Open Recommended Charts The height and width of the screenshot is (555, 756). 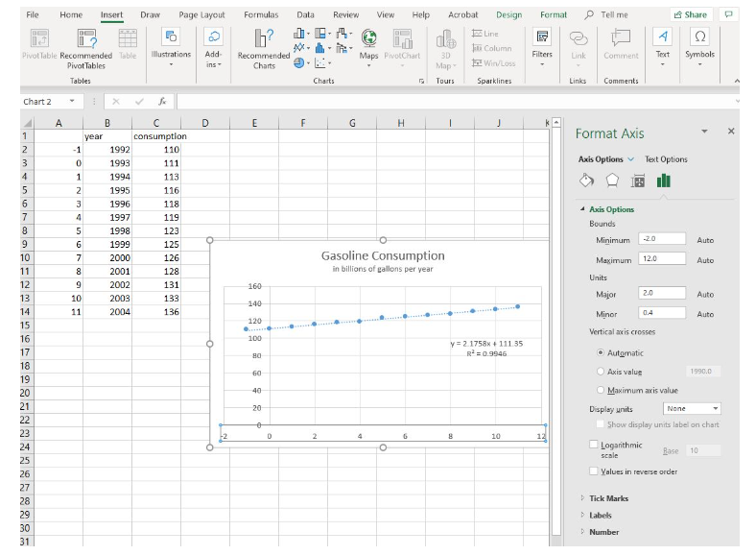pyautogui.click(x=264, y=49)
